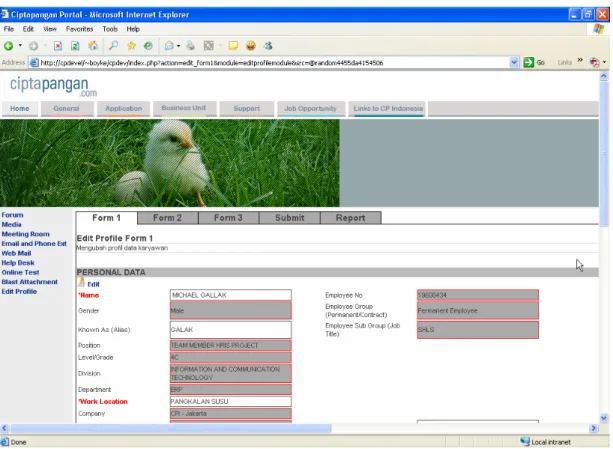The image size is (613, 449).
Task: Switch to the Form 2 tab
Action: 168,218
